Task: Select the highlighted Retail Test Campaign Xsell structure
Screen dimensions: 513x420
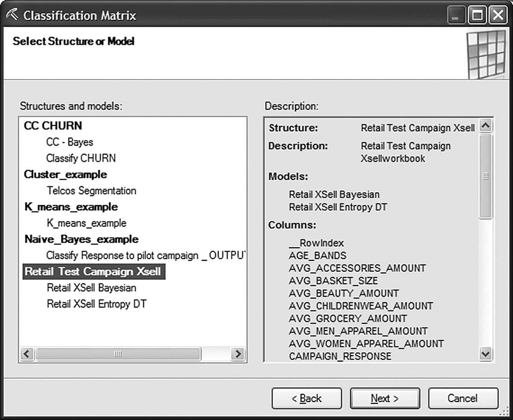Action: pyautogui.click(x=94, y=272)
